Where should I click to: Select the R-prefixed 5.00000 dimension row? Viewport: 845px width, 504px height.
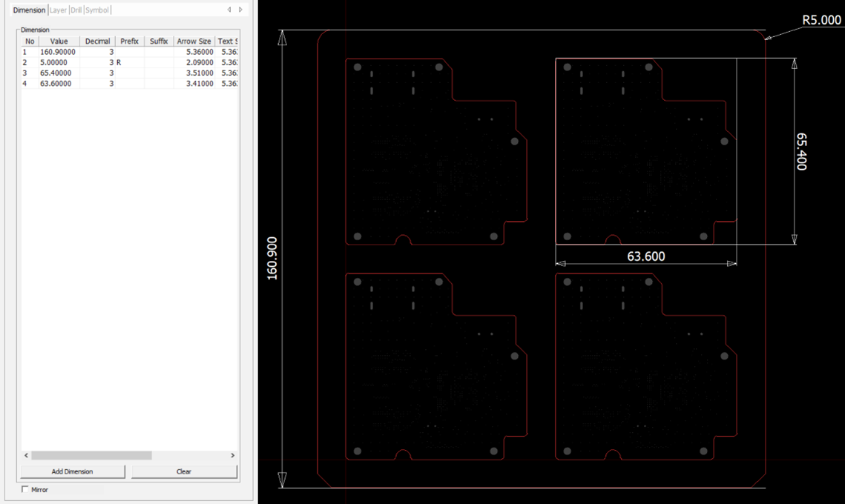tap(58, 63)
